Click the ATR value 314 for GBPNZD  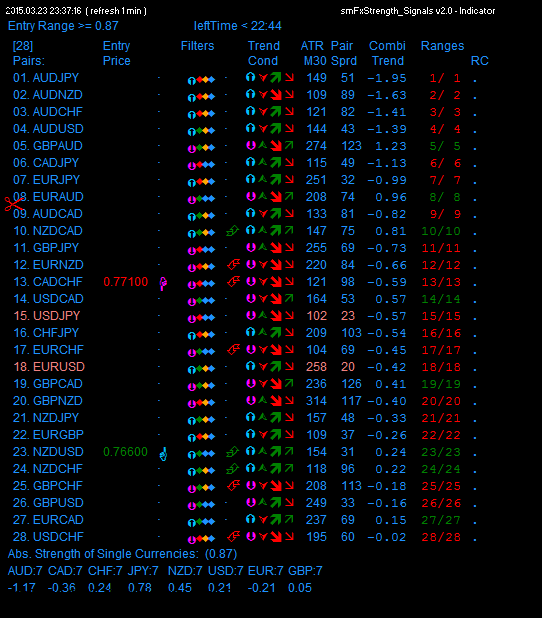pyautogui.click(x=316, y=401)
